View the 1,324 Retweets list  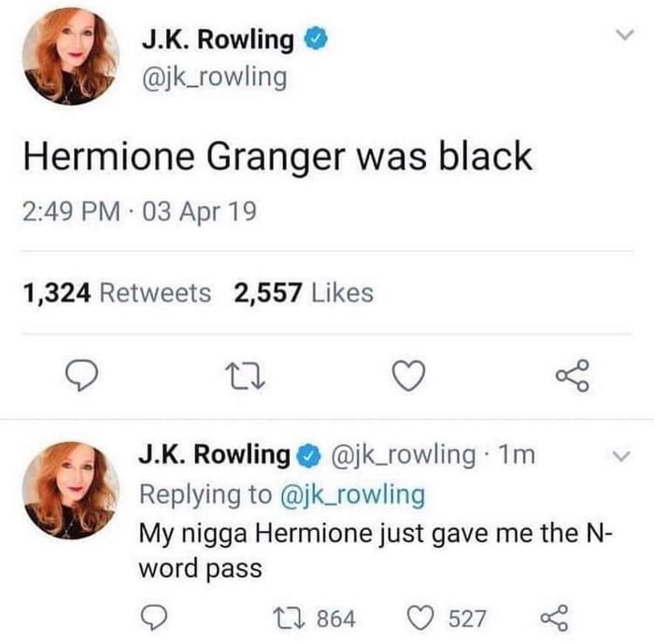click(117, 293)
